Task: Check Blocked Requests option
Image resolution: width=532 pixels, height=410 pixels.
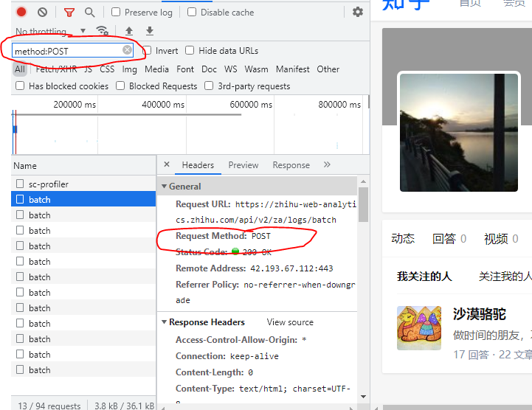Action: 120,86
